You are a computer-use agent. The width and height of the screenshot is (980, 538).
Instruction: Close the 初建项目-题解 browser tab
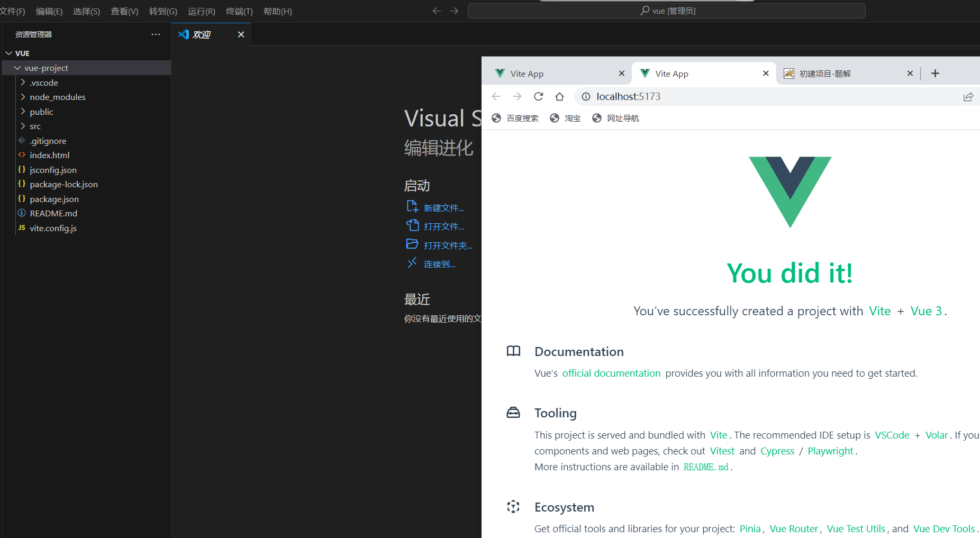tap(910, 74)
